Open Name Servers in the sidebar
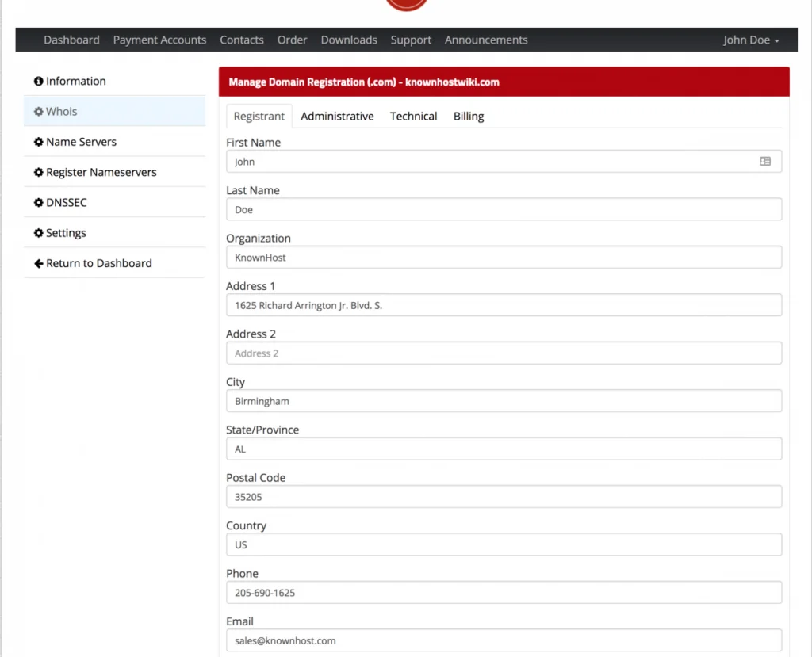This screenshot has height=657, width=812. tap(114, 142)
